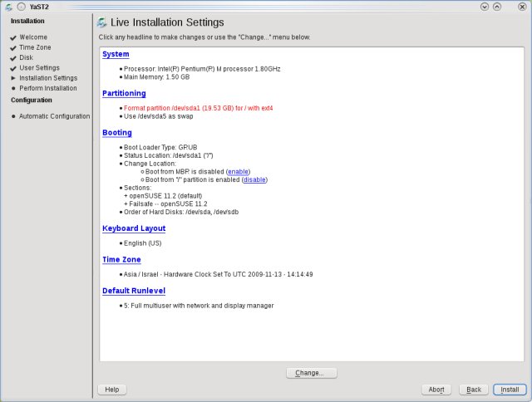Click the 'Installation' sidebar heading
This screenshot has width=532, height=402.
click(27, 21)
